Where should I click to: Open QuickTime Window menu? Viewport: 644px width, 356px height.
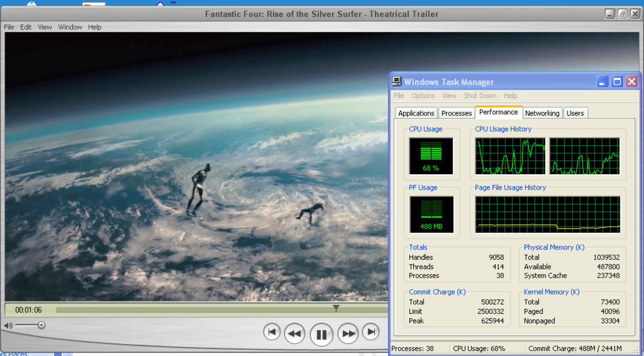click(70, 27)
